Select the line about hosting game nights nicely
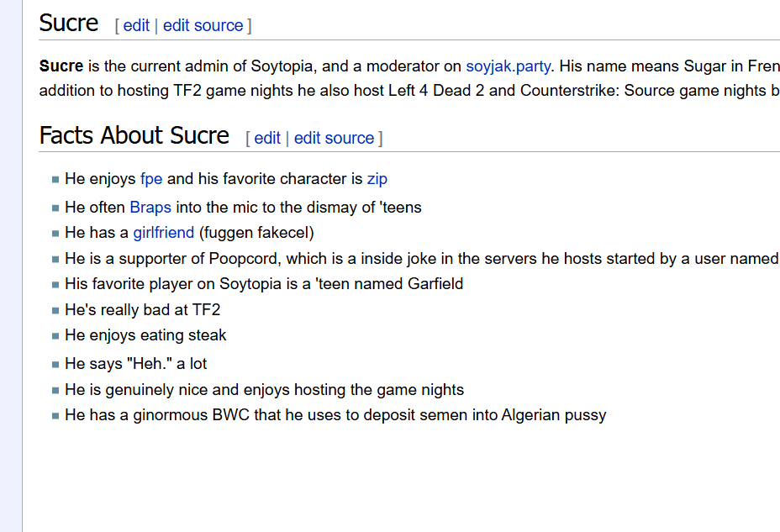The height and width of the screenshot is (532, 780). tap(264, 390)
